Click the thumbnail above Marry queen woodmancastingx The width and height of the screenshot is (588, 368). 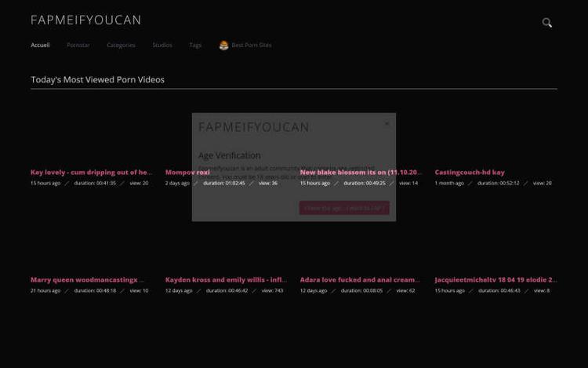(x=92, y=239)
